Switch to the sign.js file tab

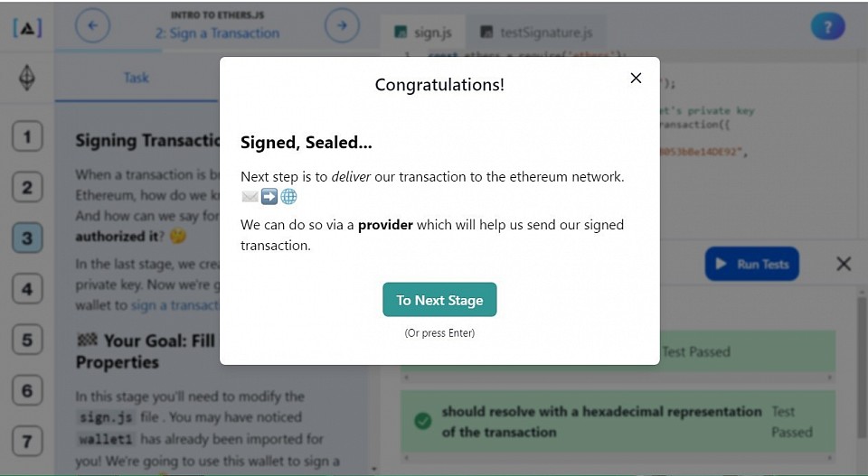click(x=423, y=33)
